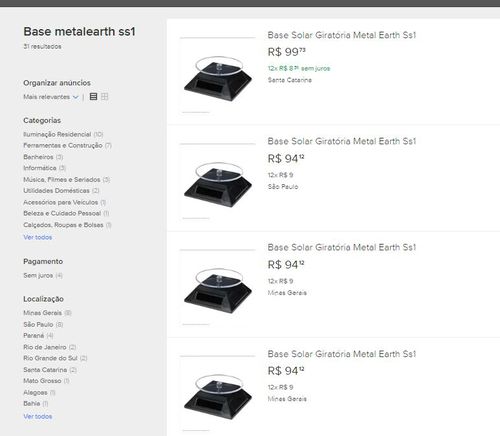The width and height of the screenshot is (500, 436).
Task: Switch to list view icon
Action: 93,97
